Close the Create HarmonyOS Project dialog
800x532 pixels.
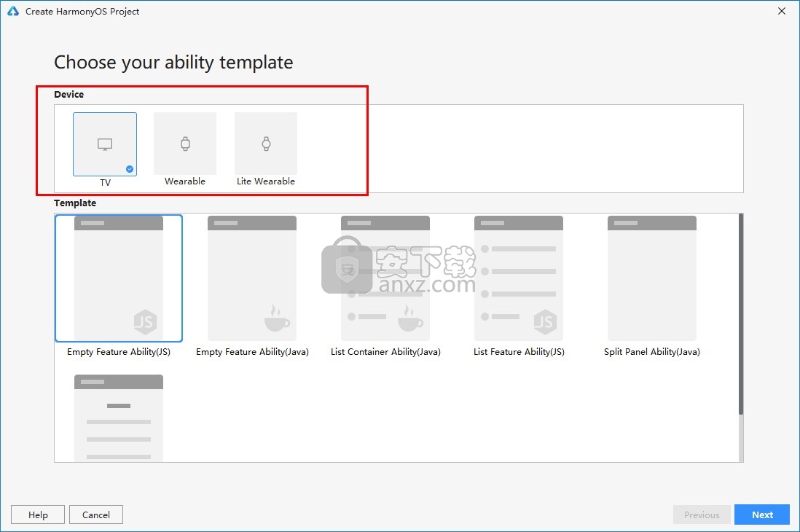tap(782, 11)
